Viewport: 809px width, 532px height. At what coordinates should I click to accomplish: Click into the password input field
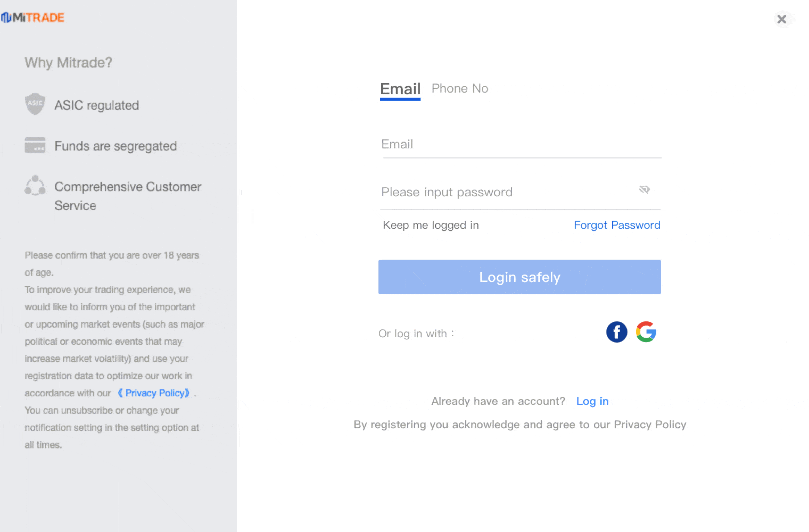pos(506,192)
